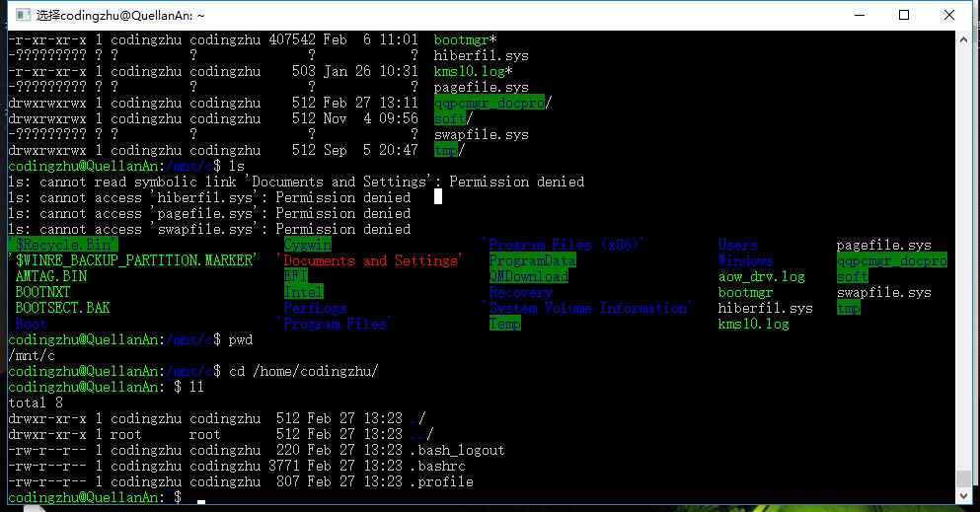The height and width of the screenshot is (512, 980).
Task: Click the Users directory name
Action: (737, 245)
